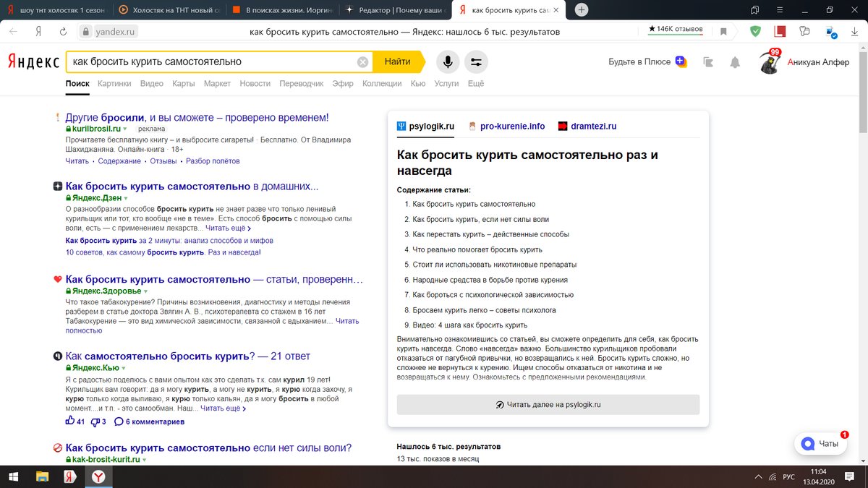Click the site lock icon in address bar
The height and width of the screenshot is (488, 868).
coord(85,32)
